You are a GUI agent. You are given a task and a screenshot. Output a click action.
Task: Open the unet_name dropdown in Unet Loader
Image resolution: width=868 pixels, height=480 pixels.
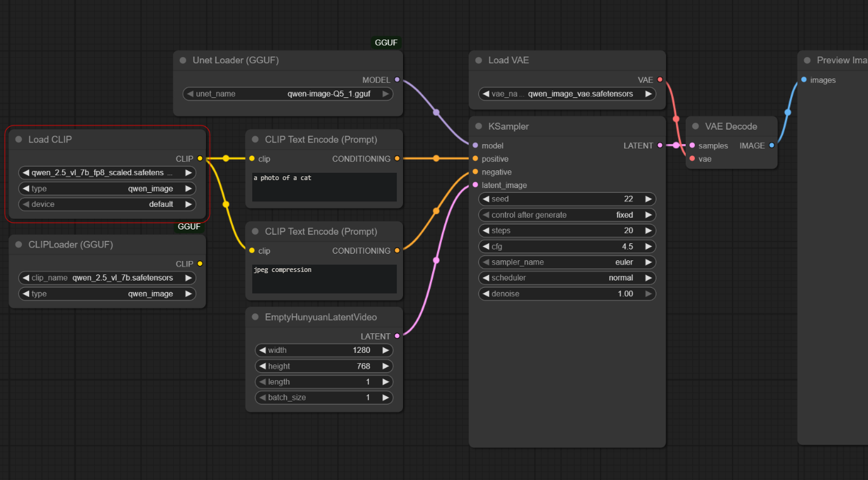pyautogui.click(x=288, y=94)
